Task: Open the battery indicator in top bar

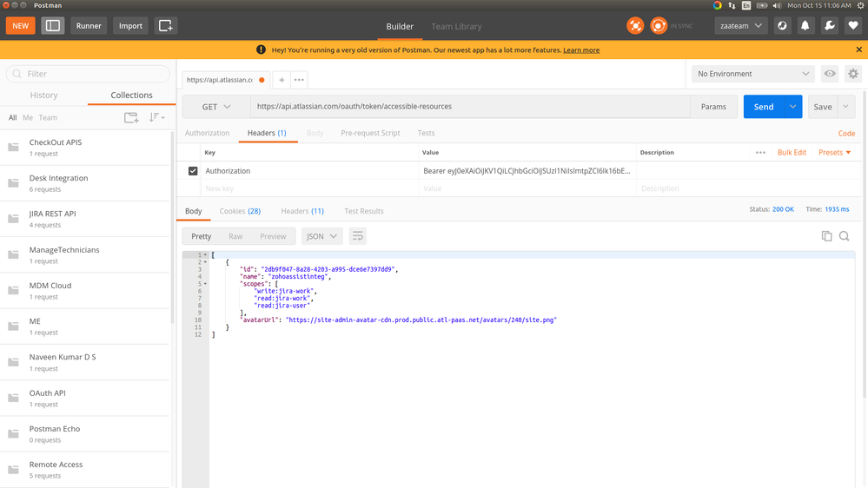Action: pos(762,5)
